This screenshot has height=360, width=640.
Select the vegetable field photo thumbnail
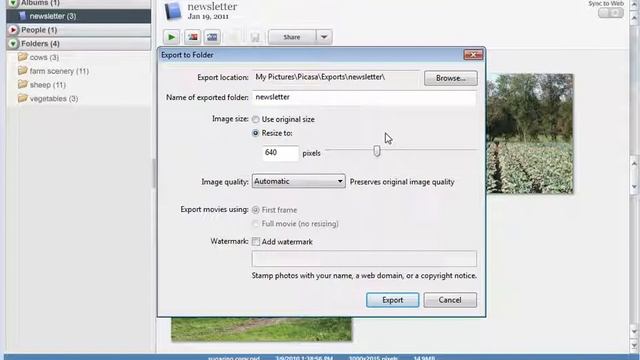coord(530,133)
